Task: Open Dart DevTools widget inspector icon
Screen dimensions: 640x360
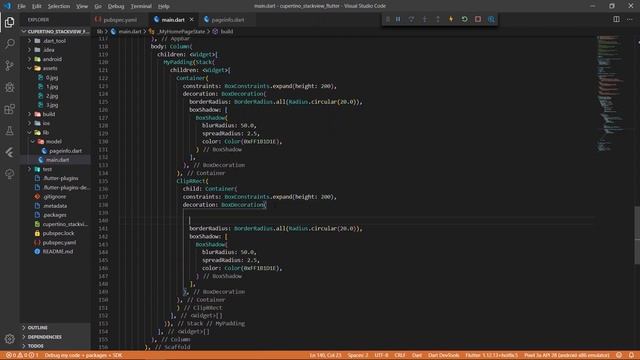Action: 491,19
